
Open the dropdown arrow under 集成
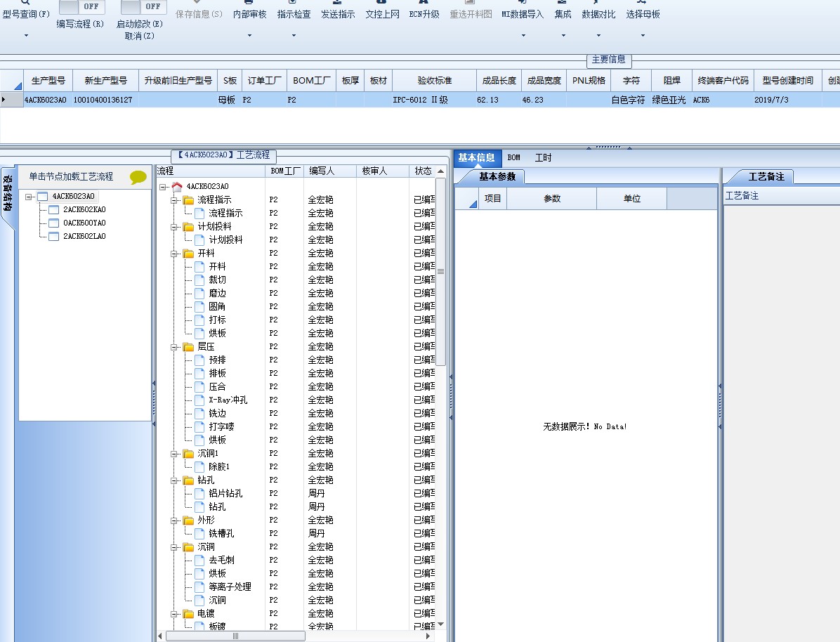coord(563,36)
